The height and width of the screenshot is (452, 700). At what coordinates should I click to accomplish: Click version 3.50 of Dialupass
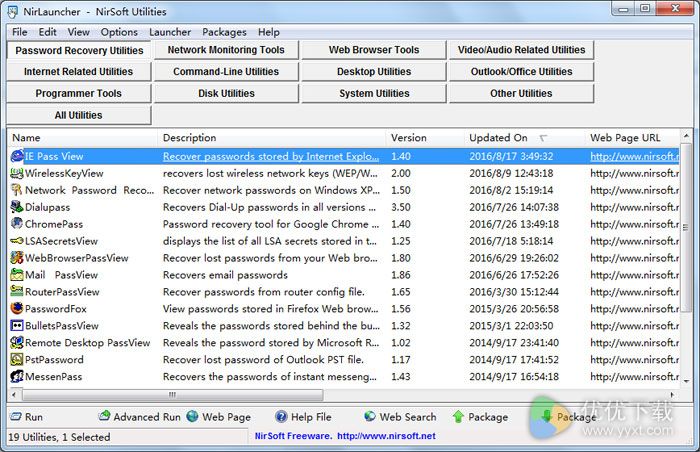[x=401, y=207]
